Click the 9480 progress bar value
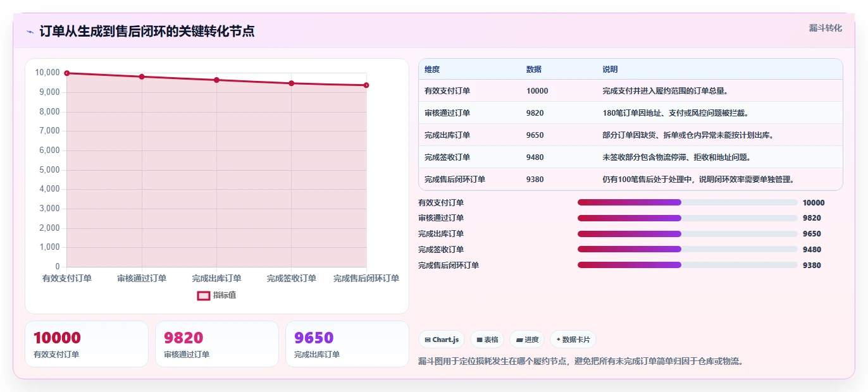Viewport: 868px width, 392px height. [x=812, y=250]
